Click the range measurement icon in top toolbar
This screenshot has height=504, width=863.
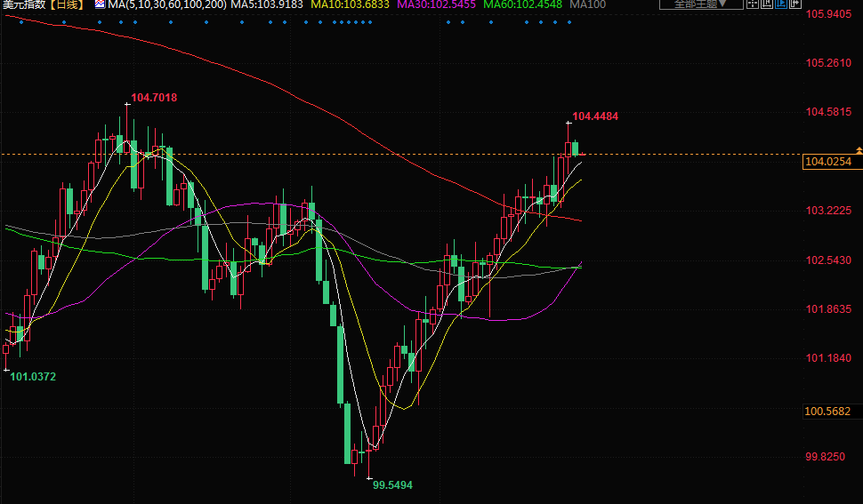click(767, 4)
